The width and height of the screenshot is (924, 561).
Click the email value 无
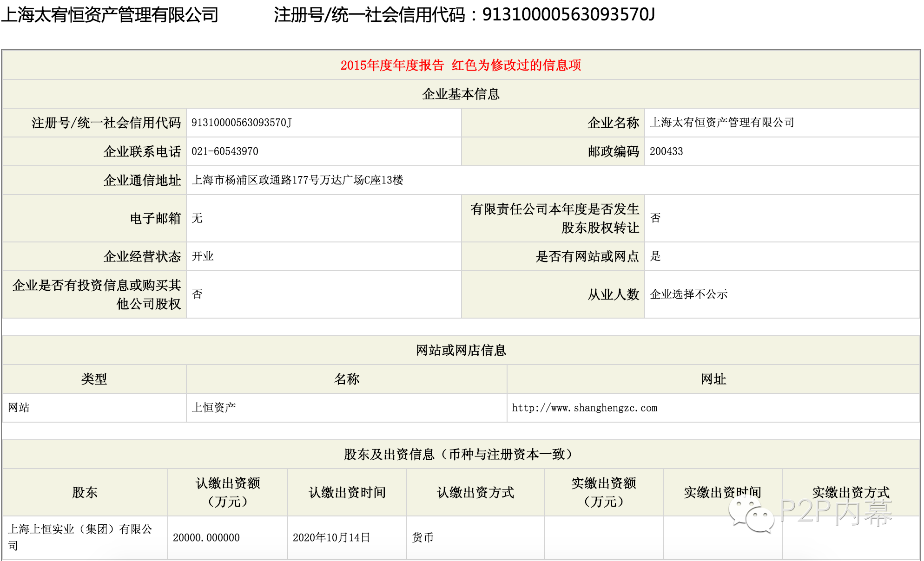tap(197, 218)
